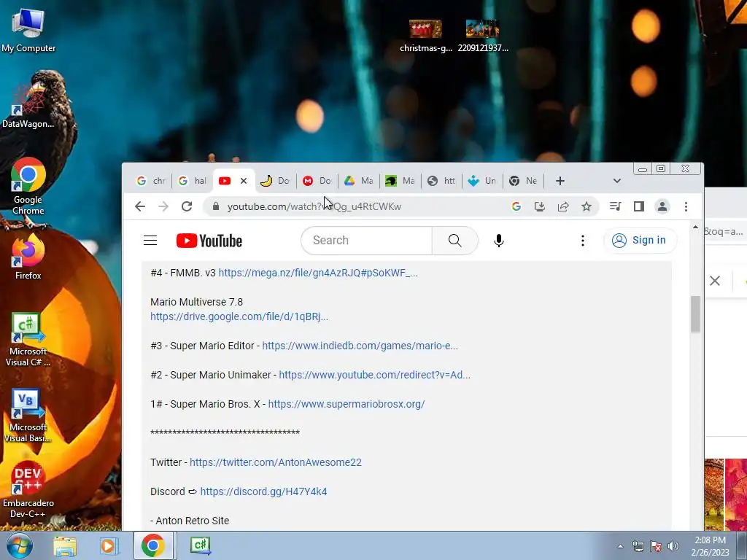Click the Visual C# taskbar button
Image resolution: width=747 pixels, height=560 pixels.
point(200,545)
